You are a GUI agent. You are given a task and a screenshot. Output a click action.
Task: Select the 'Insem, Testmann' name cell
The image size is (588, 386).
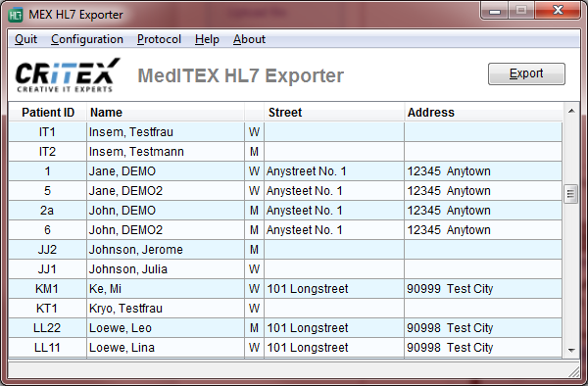[166, 152]
